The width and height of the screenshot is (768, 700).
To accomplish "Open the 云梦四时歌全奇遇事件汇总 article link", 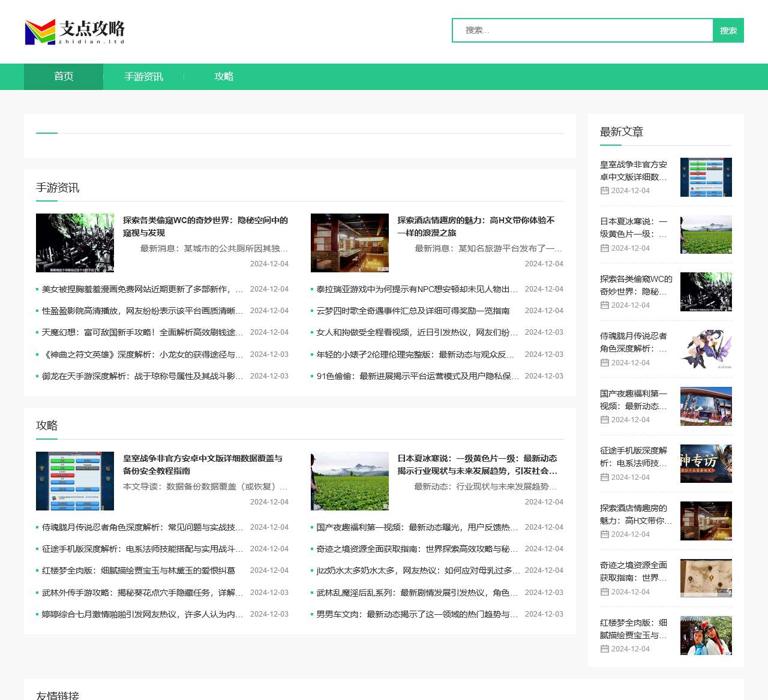I will point(413,311).
